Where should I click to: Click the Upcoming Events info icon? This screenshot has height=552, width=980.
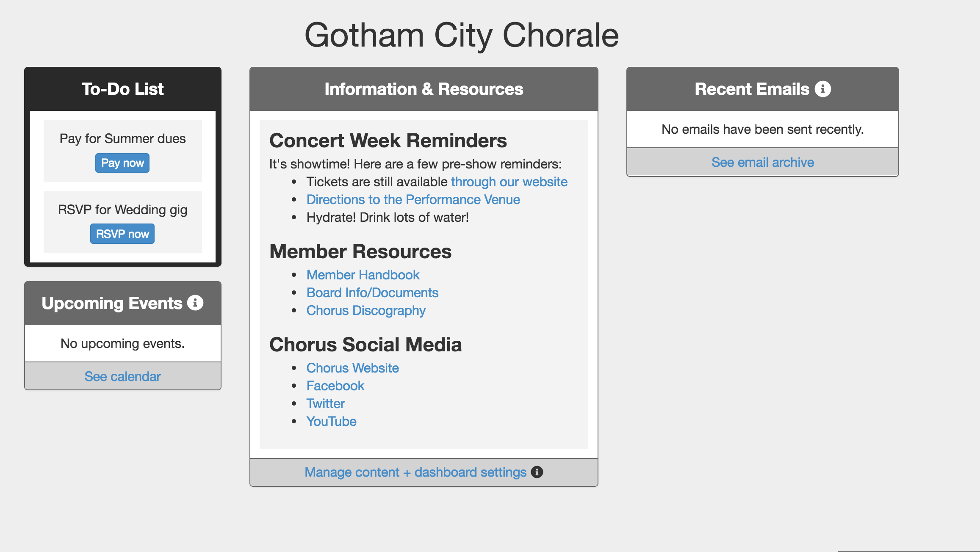195,303
